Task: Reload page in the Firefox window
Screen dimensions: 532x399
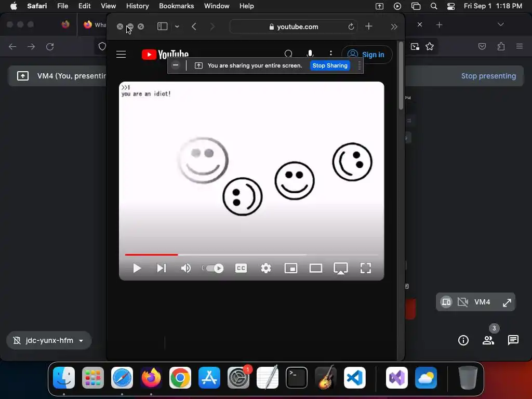Action: pos(50,46)
